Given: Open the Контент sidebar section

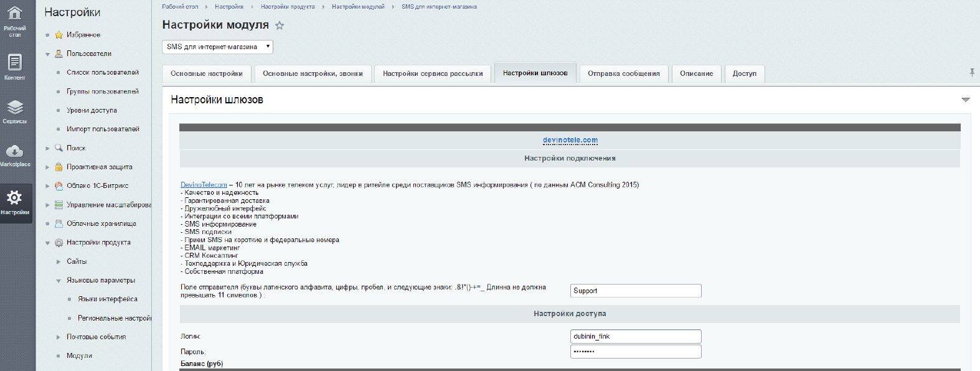Looking at the screenshot, I should 14,67.
